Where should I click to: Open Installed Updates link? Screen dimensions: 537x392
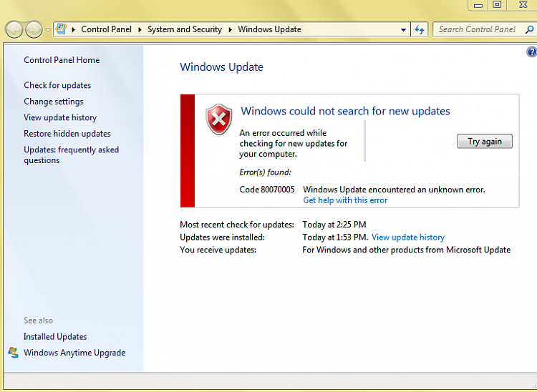click(55, 337)
